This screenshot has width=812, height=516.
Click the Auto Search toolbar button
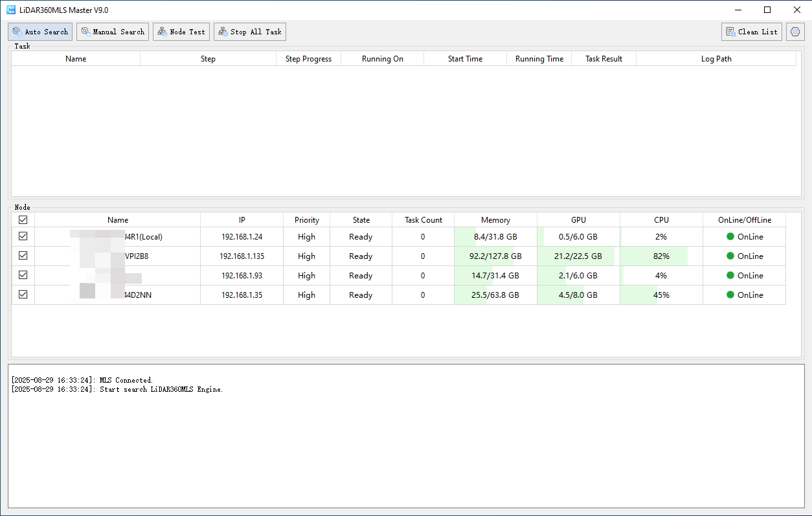click(40, 32)
